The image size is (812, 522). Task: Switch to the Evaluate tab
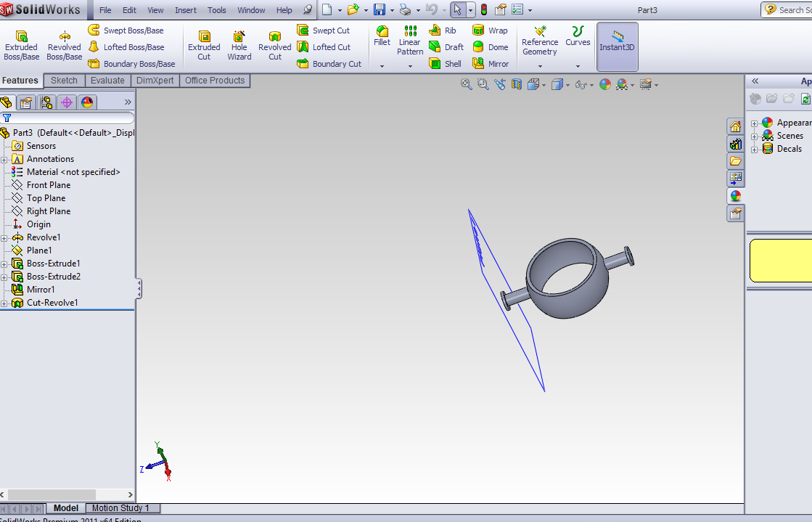107,81
